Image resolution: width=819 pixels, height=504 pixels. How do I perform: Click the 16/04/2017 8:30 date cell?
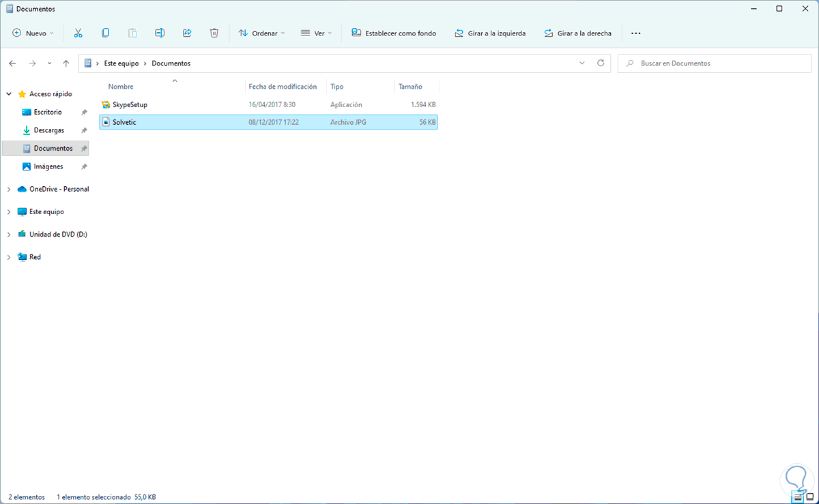click(272, 105)
